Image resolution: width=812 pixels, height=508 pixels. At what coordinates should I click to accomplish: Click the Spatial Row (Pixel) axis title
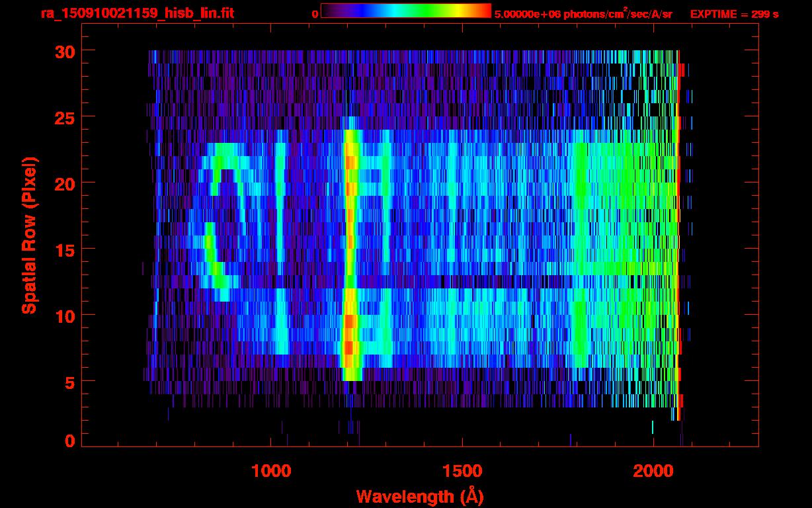(29, 235)
